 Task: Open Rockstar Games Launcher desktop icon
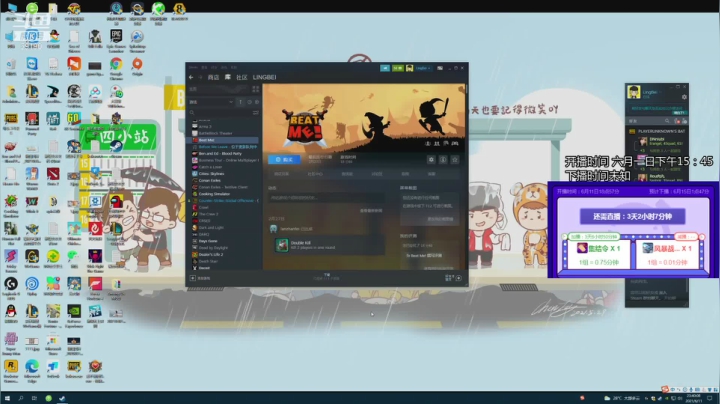(x=11, y=370)
